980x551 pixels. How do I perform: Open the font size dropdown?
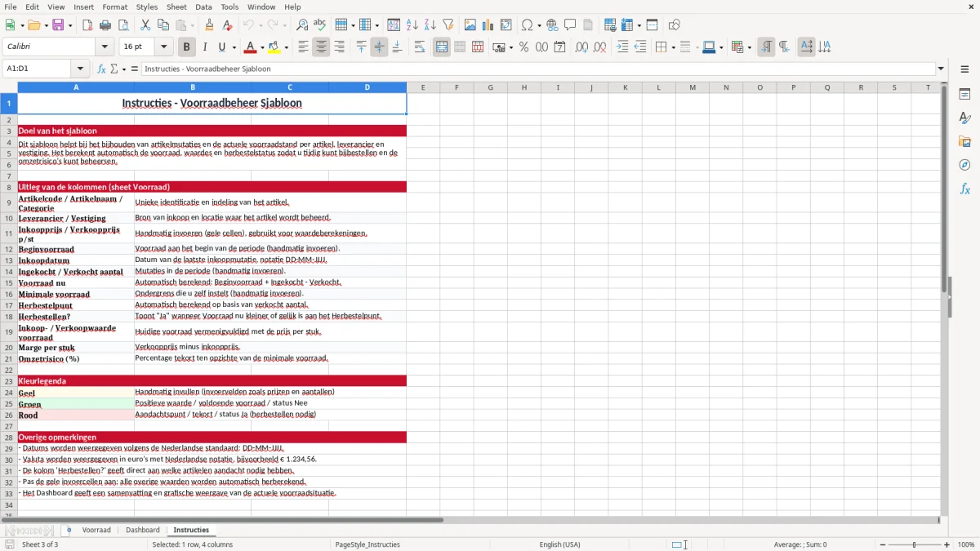[163, 47]
